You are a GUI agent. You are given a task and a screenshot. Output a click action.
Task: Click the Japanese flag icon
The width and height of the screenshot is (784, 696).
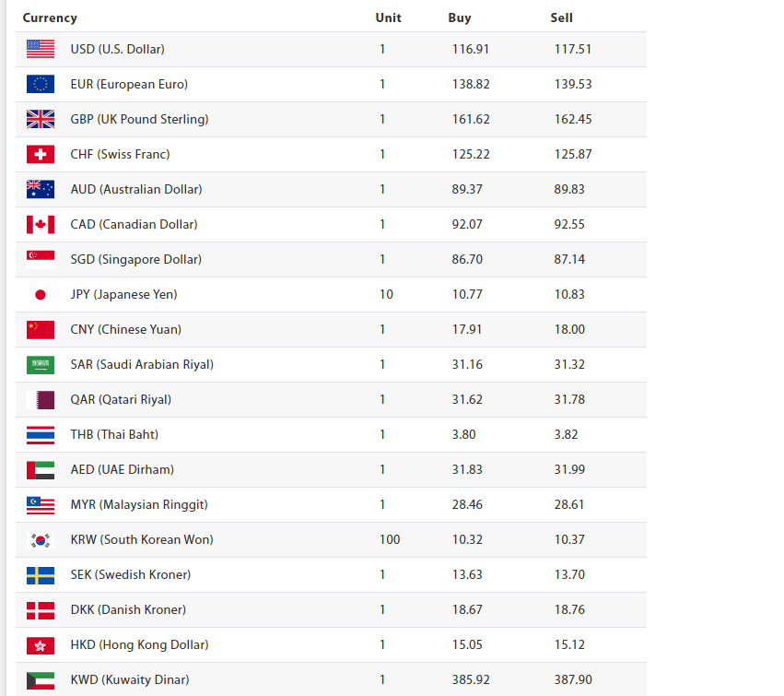tap(41, 294)
